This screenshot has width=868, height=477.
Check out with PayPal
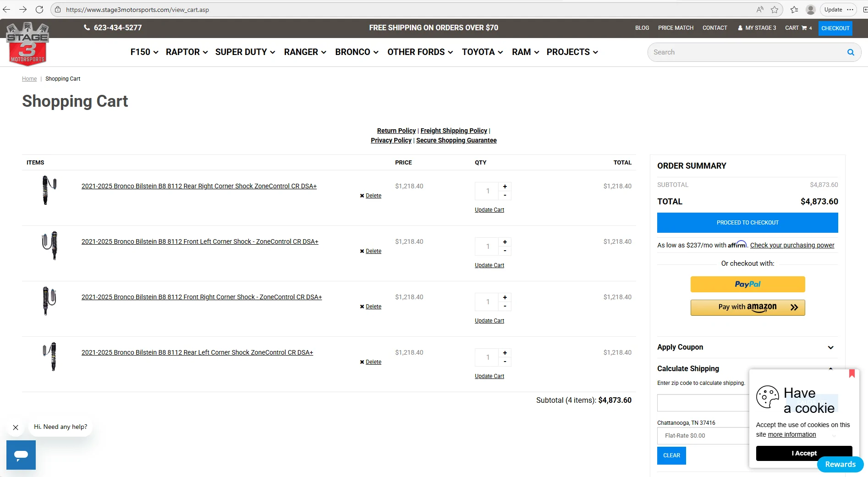(x=747, y=284)
